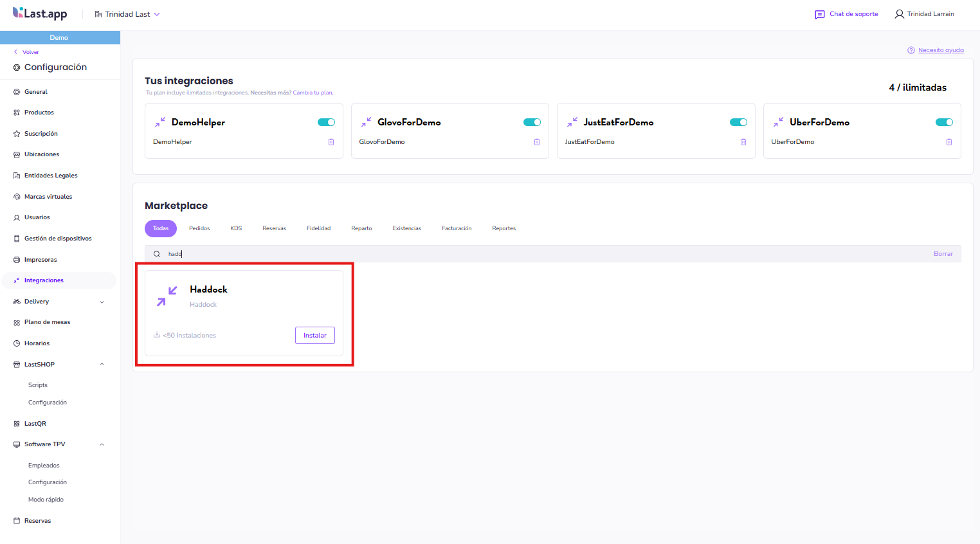The width and height of the screenshot is (980, 544).
Task: Click the Plano de mesas icon
Action: pyautogui.click(x=17, y=323)
